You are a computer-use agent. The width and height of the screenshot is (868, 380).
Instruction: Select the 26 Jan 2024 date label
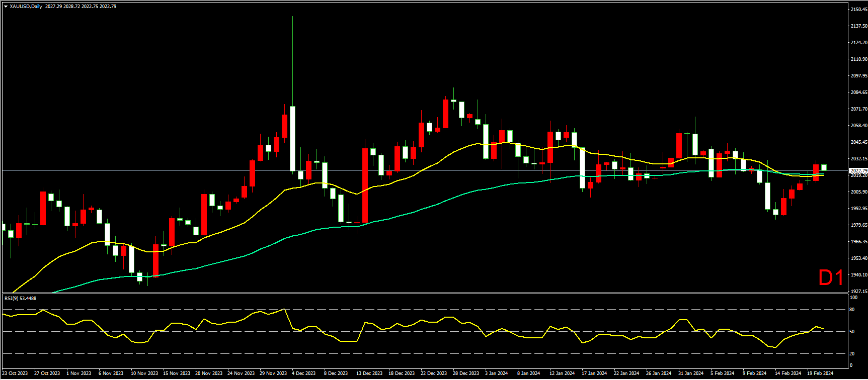click(659, 373)
